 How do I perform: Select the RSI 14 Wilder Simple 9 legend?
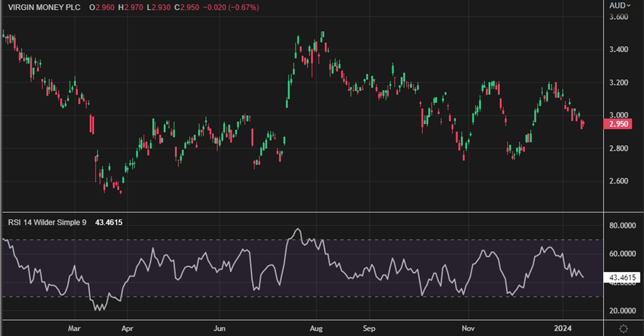(x=48, y=222)
